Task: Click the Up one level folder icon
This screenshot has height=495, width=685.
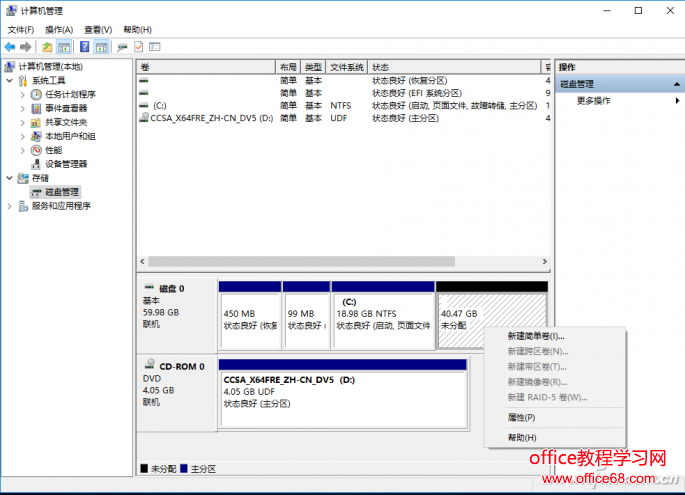Action: 47,47
